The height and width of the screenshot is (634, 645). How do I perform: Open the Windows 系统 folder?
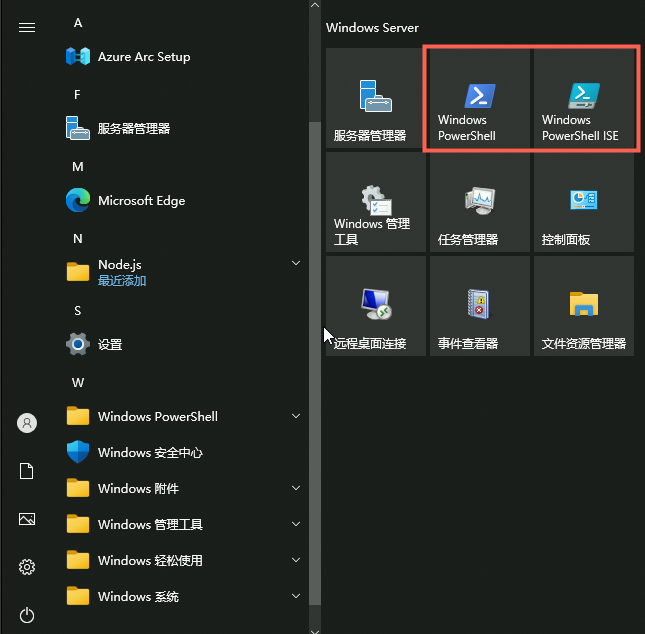[x=183, y=596]
